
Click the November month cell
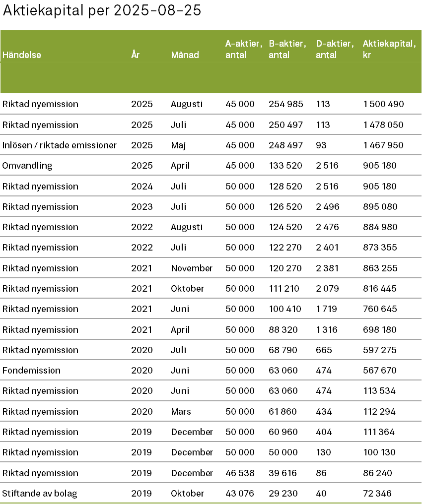192,268
